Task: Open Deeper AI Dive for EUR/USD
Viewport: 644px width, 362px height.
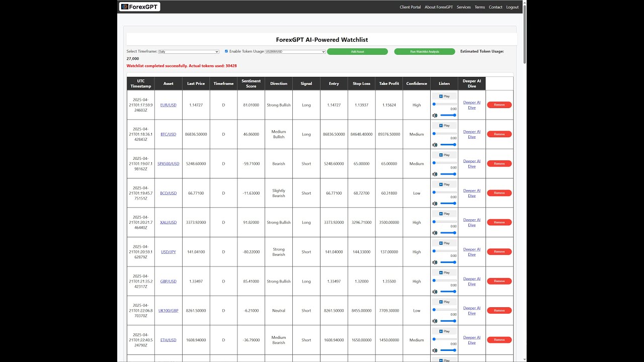Action: tap(472, 105)
